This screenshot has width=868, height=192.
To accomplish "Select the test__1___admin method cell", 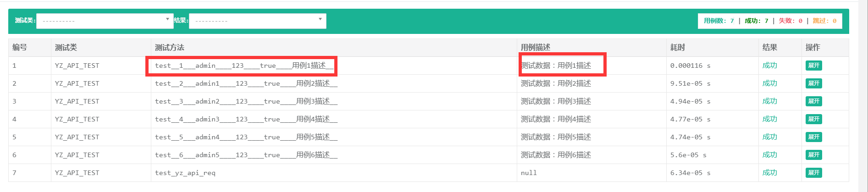I will pyautogui.click(x=244, y=66).
